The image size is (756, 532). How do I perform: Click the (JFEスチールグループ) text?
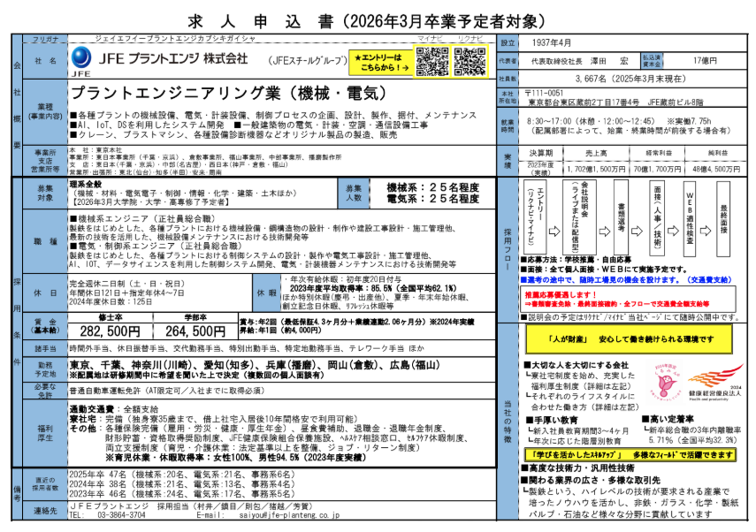[x=308, y=61]
